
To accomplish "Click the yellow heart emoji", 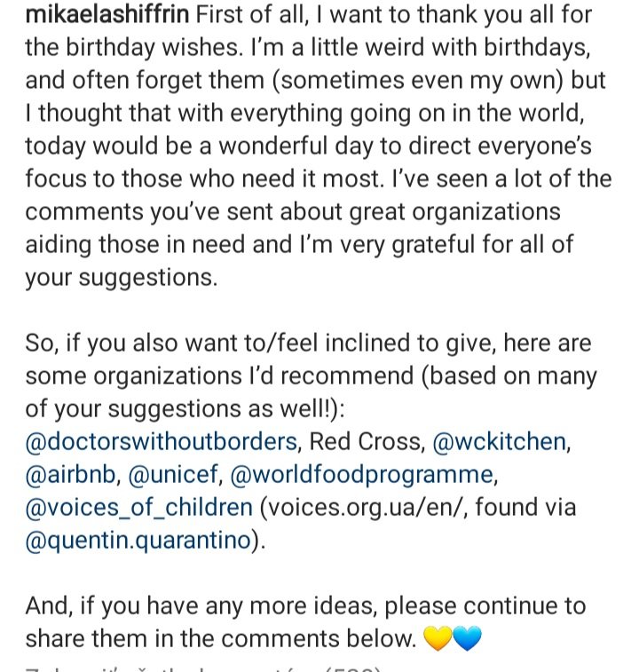I will pos(438,639).
